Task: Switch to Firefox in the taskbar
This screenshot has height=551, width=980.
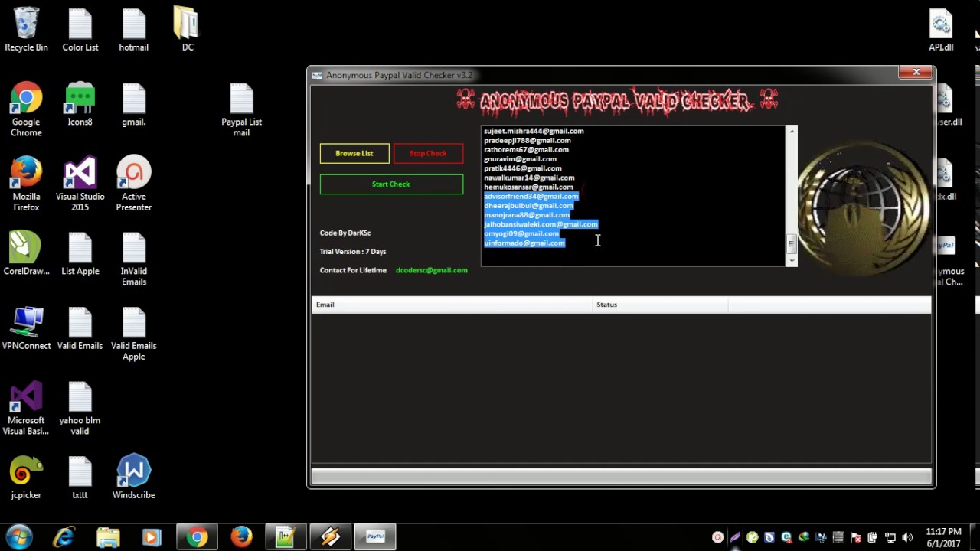Action: (x=241, y=537)
